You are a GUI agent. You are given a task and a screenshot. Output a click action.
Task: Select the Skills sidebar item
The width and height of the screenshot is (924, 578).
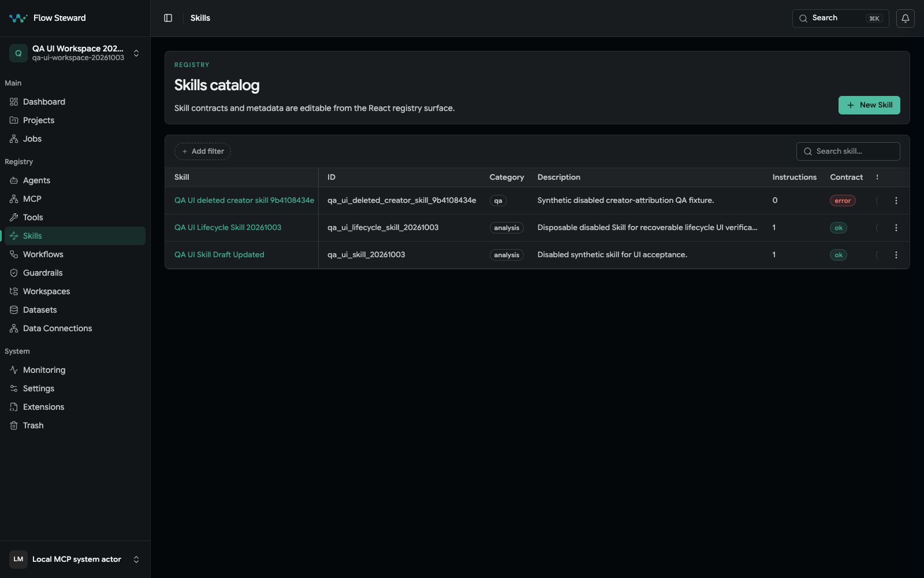pos(75,236)
